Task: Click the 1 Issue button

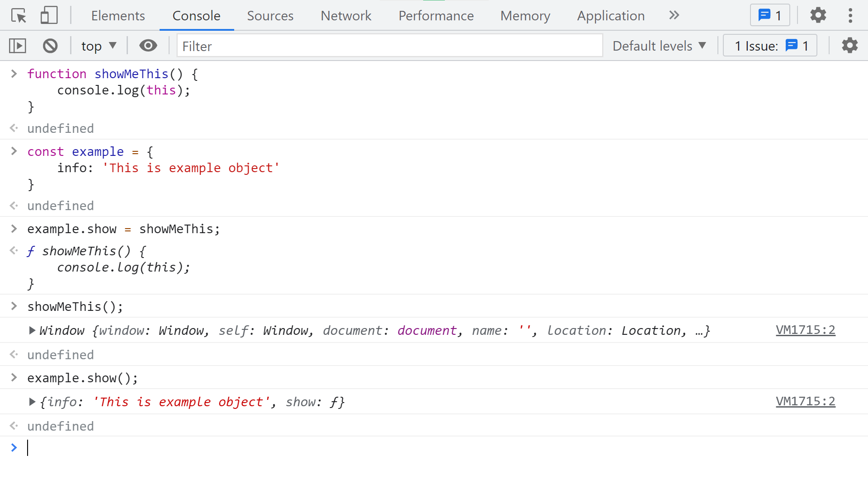Action: pyautogui.click(x=770, y=46)
